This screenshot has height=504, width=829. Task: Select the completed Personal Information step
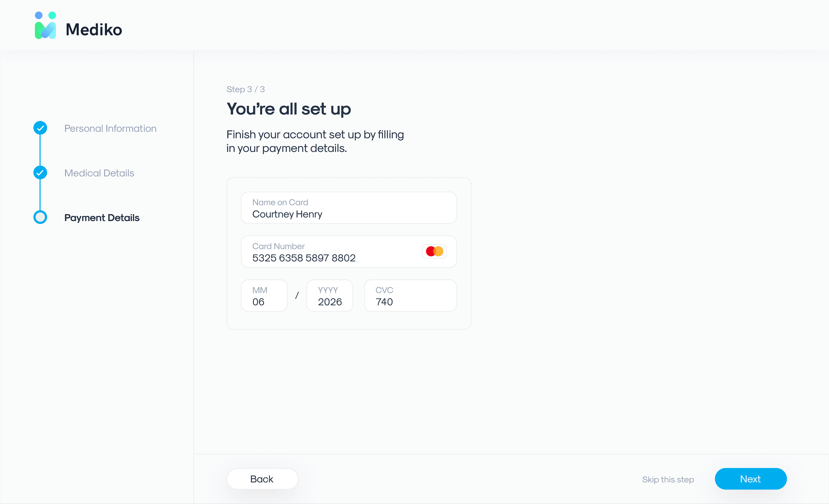click(x=110, y=128)
